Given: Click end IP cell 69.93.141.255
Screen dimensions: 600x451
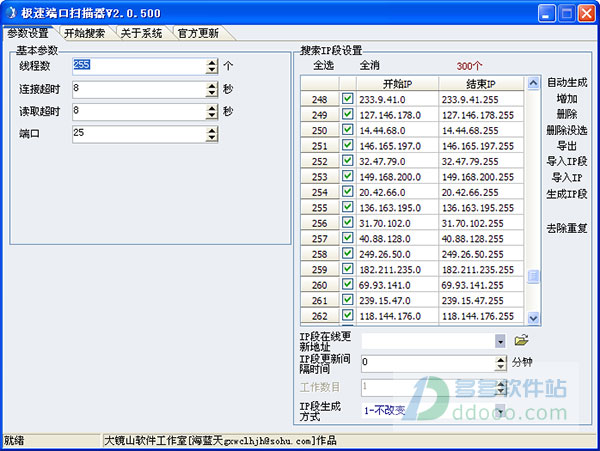Looking at the screenshot, I should click(481, 285).
